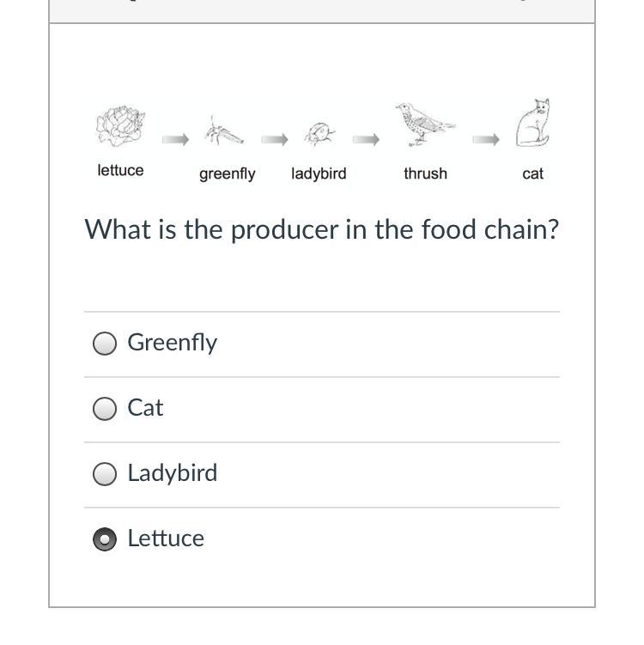Image resolution: width=644 pixels, height=645 pixels.
Task: Click the sitting cat drawing
Action: 533,125
